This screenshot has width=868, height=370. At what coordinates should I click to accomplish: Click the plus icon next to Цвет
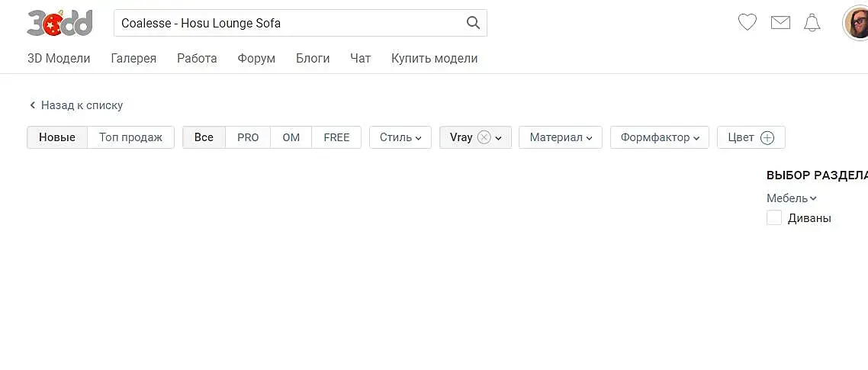click(767, 138)
